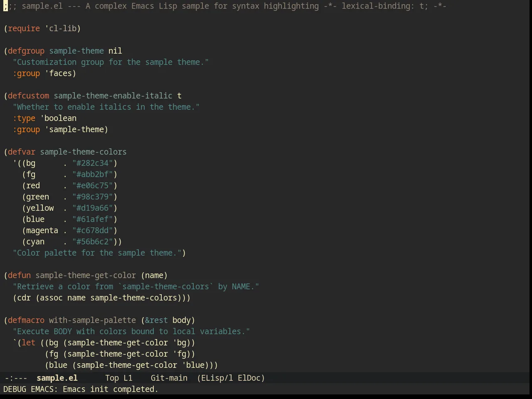
Task: Click the ':type' keyword
Action: click(x=24, y=118)
